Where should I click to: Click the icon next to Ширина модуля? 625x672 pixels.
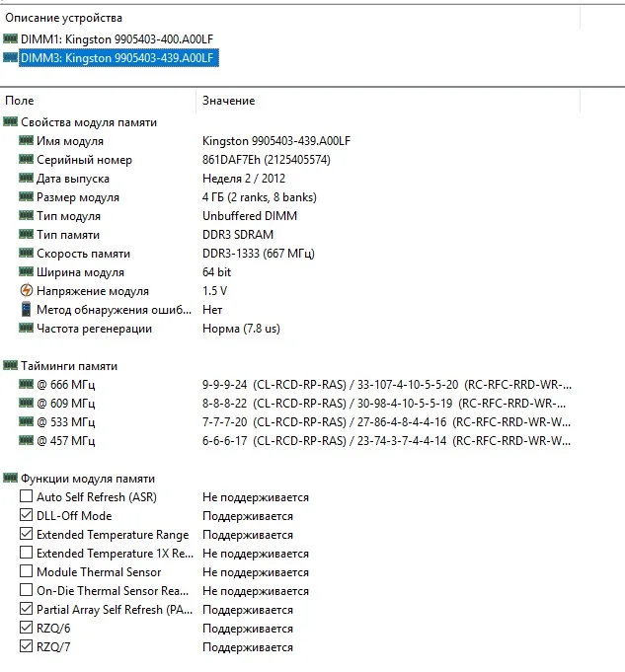click(x=27, y=271)
